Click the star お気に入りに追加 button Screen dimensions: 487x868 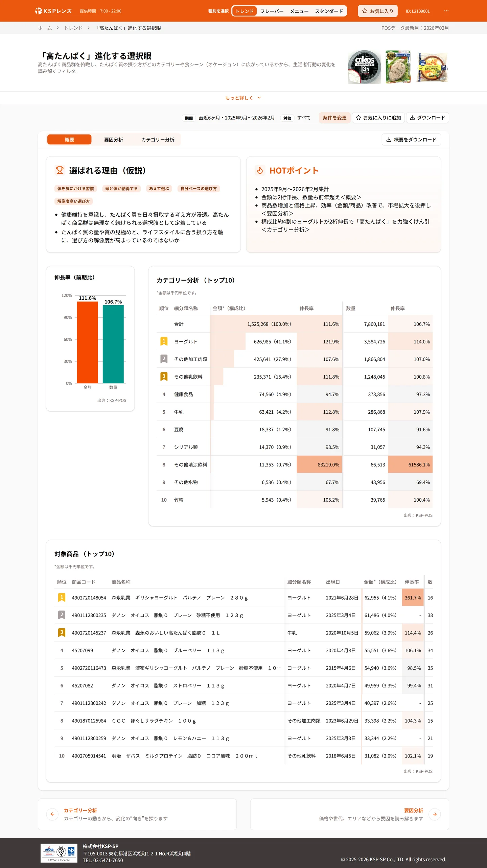click(378, 118)
